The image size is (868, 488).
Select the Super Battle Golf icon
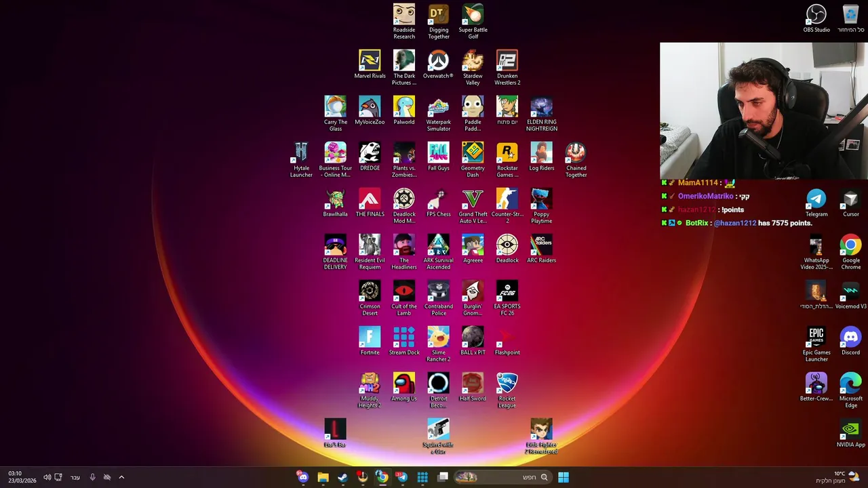tap(473, 22)
